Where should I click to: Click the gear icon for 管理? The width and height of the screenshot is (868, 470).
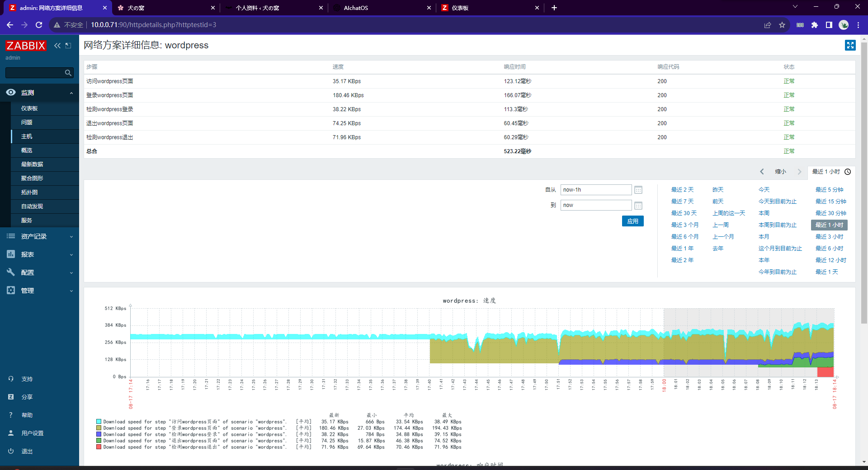(11, 290)
